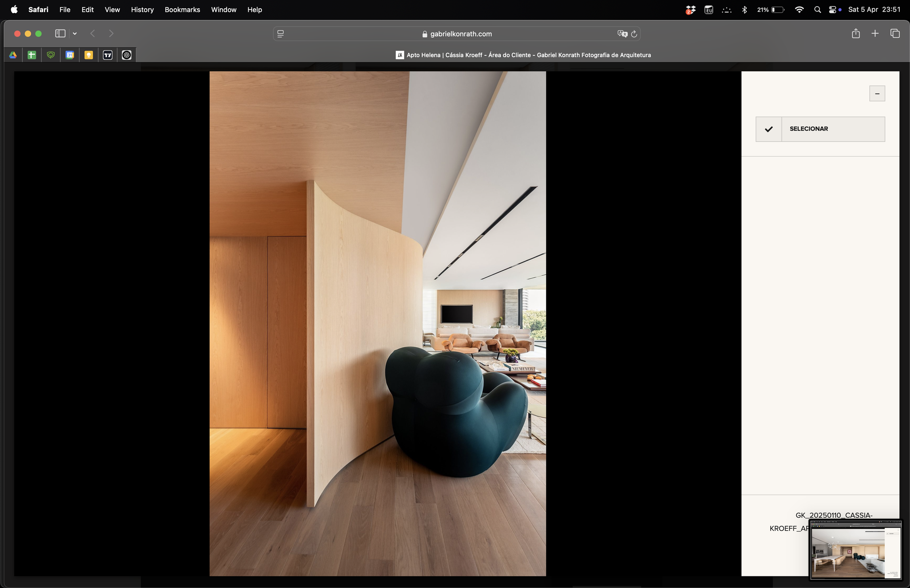Image resolution: width=910 pixels, height=588 pixels.
Task: Collapse the side panel with minus button
Action: click(877, 94)
